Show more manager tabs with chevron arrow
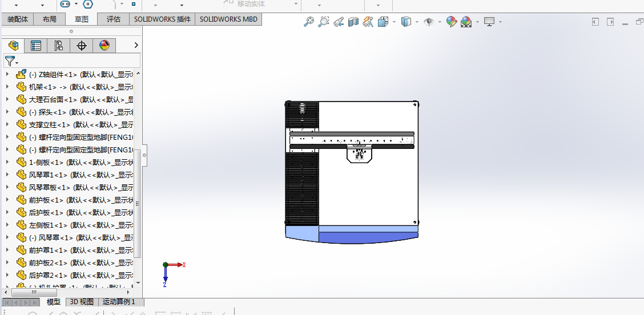 [136, 45]
